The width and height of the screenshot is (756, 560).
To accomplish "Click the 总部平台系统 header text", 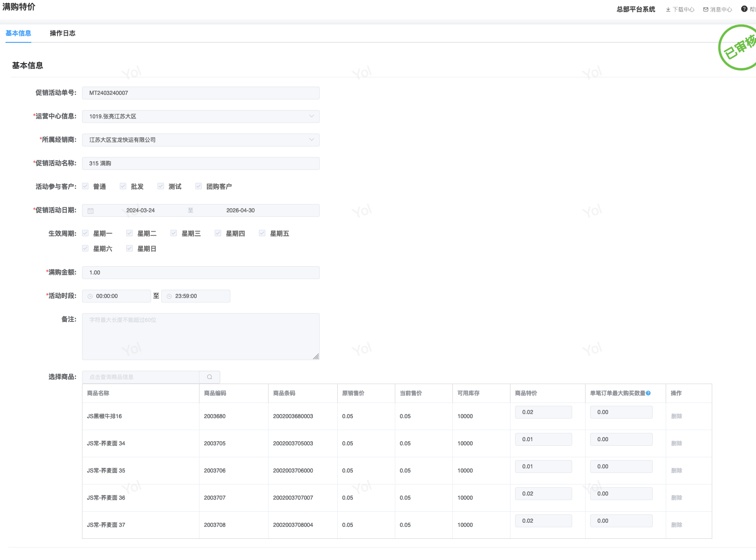I will [x=636, y=9].
